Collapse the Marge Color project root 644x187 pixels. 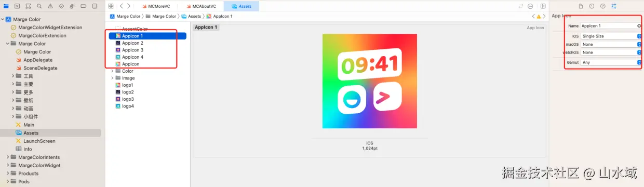[x=2, y=19]
